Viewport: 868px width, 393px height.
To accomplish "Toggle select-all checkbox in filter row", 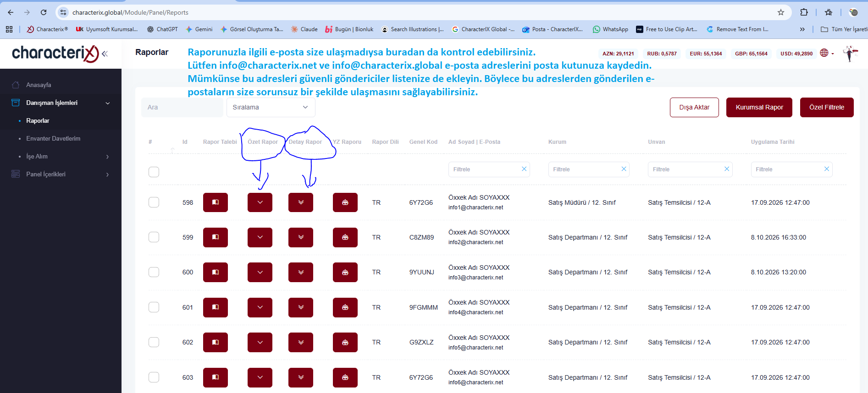I will (x=154, y=172).
